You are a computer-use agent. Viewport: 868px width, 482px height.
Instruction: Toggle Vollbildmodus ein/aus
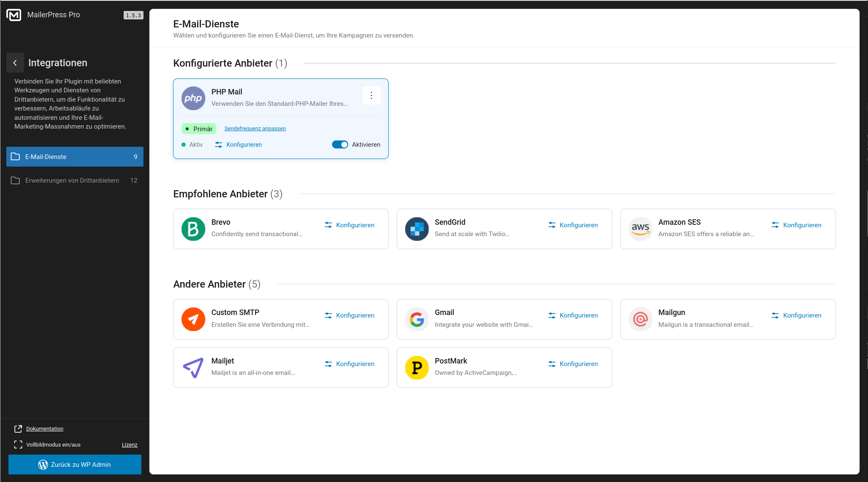click(53, 444)
